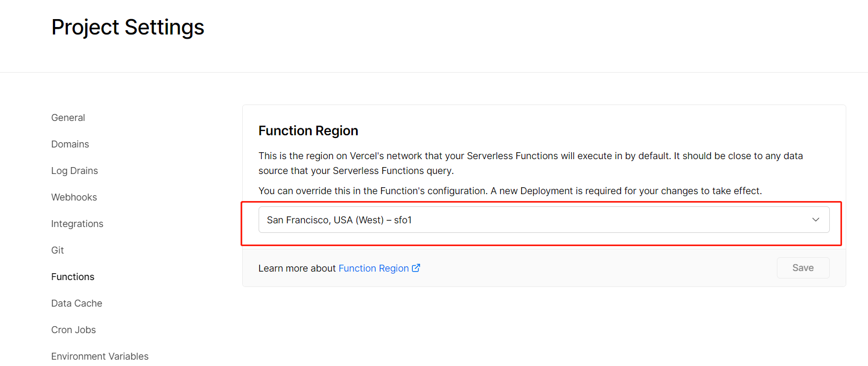Viewport: 868px width, 366px height.
Task: Click the paragraph describing Vercel's network region
Action: (530, 163)
